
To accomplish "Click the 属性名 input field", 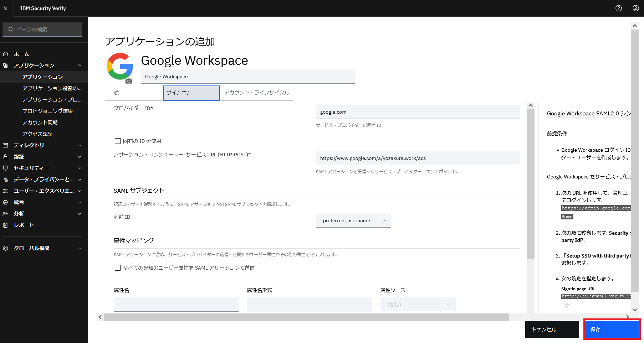I will point(176,305).
